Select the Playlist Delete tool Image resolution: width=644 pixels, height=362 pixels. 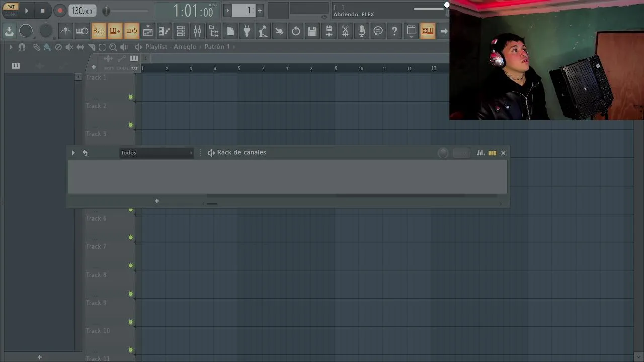point(58,47)
